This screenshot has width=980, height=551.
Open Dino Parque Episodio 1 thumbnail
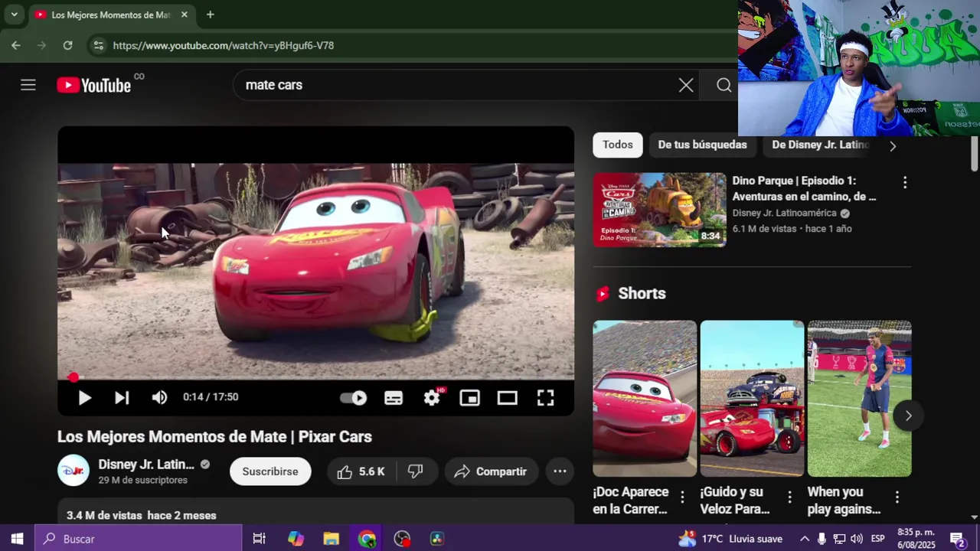coord(659,210)
